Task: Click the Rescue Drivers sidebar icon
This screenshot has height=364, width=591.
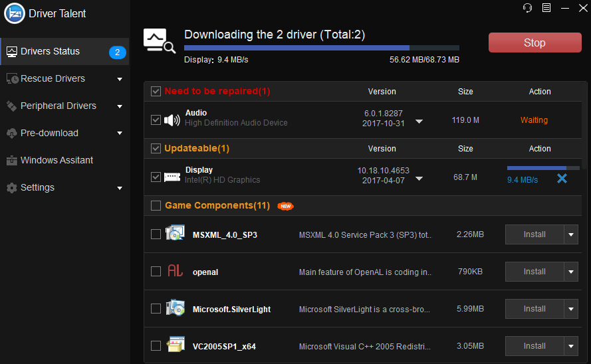Action: click(x=12, y=78)
